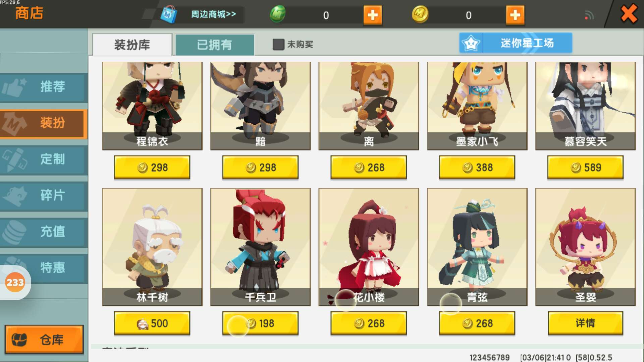Add green mini beans with plus icon
Viewport: 644px width, 362px height.
click(373, 15)
